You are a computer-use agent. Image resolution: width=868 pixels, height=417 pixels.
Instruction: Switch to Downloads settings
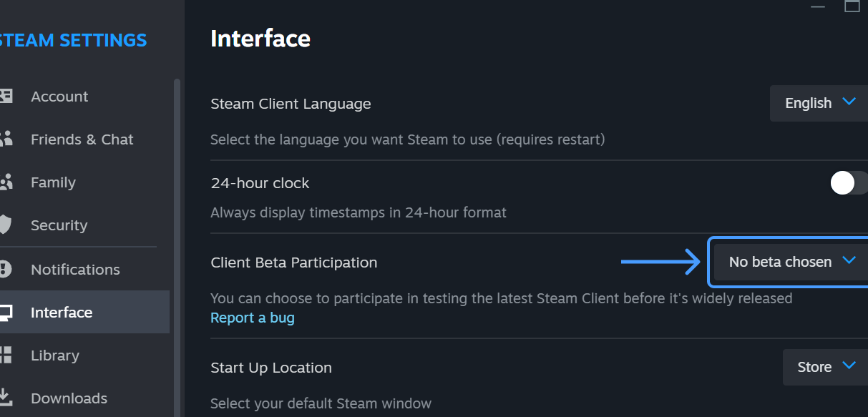[x=69, y=398]
